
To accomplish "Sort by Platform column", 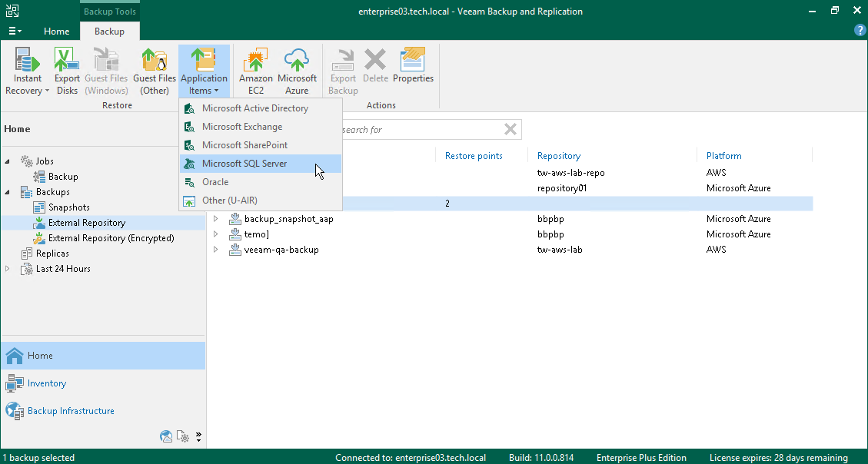I will (723, 156).
